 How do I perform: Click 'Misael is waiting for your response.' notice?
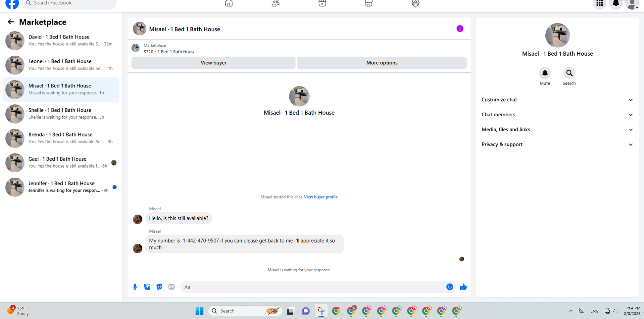pos(299,270)
